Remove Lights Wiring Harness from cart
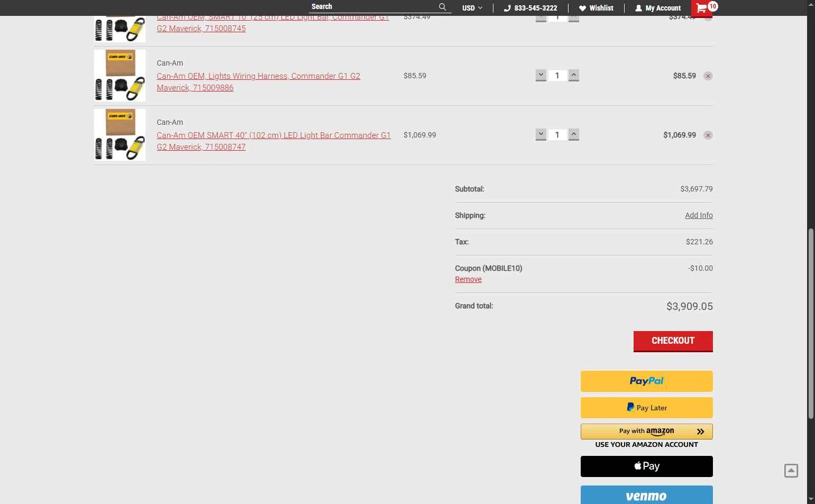Image resolution: width=815 pixels, height=504 pixels. pos(708,76)
